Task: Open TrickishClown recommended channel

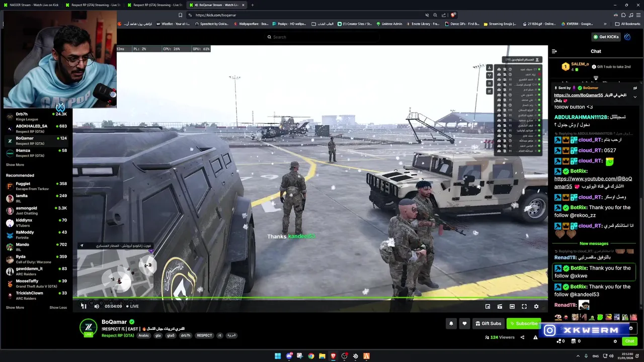Action: coord(36,295)
